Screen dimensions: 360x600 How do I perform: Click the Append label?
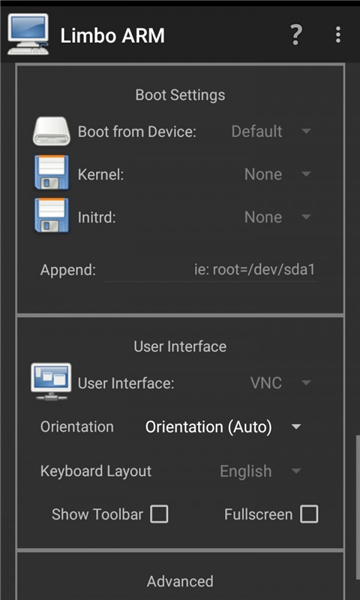(x=68, y=271)
